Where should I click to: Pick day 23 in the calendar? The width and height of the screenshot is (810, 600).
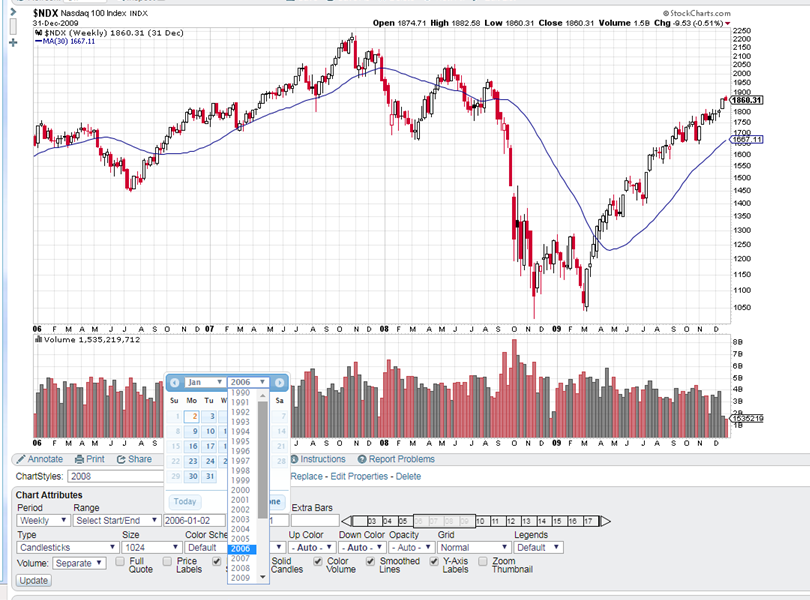(x=192, y=461)
